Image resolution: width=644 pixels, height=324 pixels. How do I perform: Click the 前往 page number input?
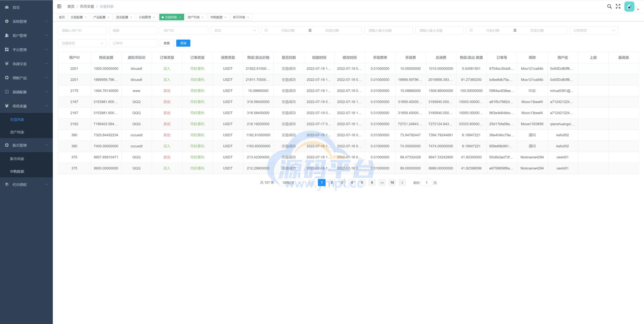427,183
